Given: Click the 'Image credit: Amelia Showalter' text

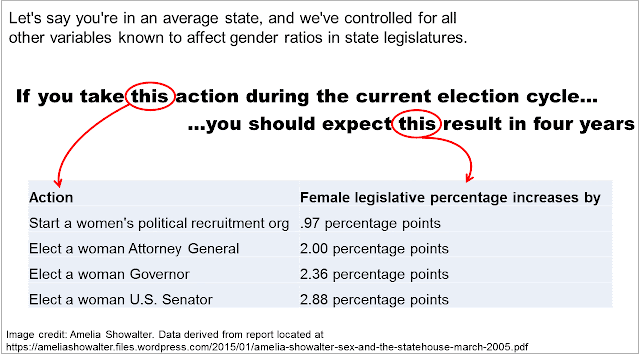Looking at the screenshot, I should [x=80, y=335].
